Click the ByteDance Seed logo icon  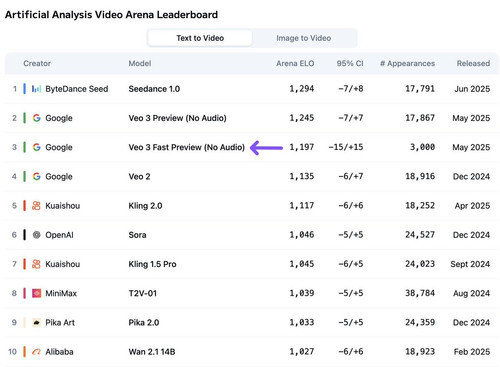click(x=36, y=89)
